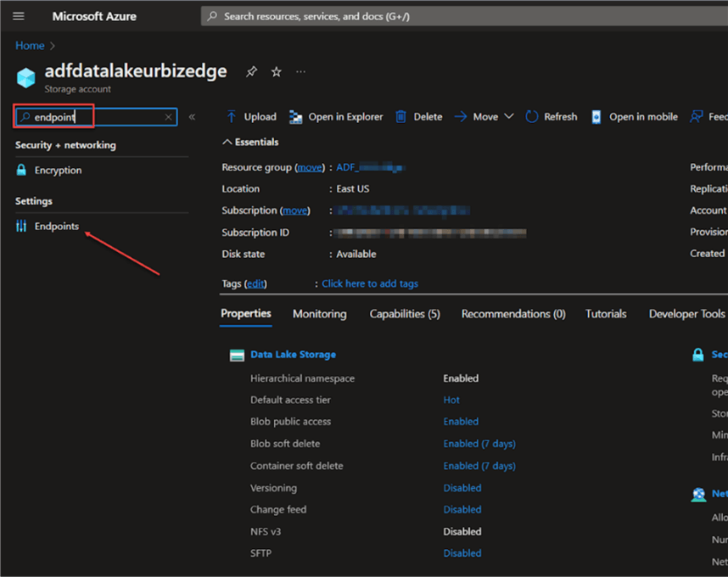Open the more options ellipsis
The width and height of the screenshot is (728, 577).
[301, 71]
